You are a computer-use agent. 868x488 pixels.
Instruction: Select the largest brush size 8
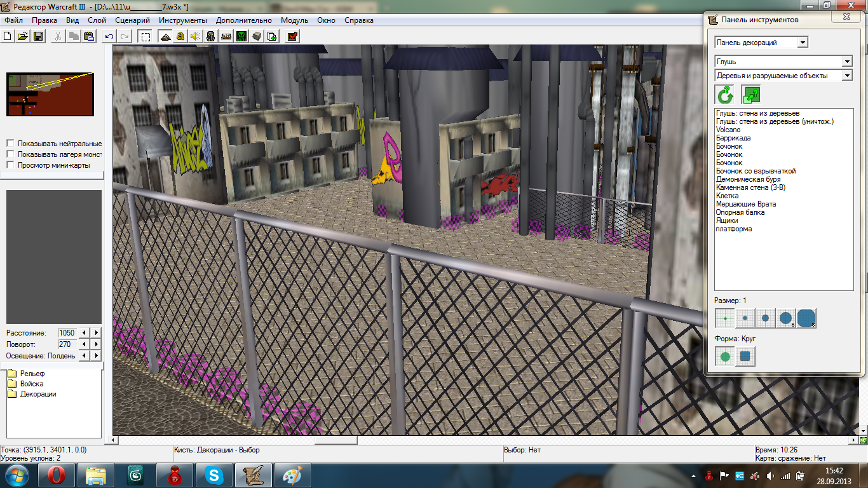pyautogui.click(x=806, y=318)
